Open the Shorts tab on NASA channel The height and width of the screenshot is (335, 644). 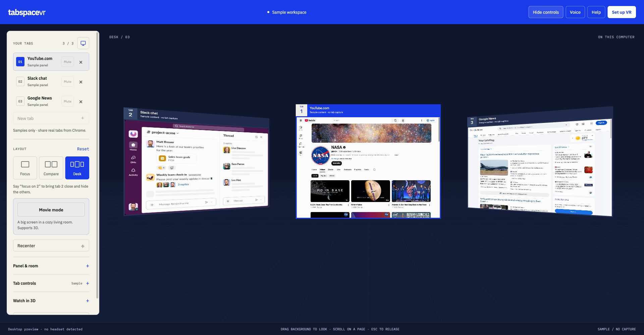[x=330, y=170]
